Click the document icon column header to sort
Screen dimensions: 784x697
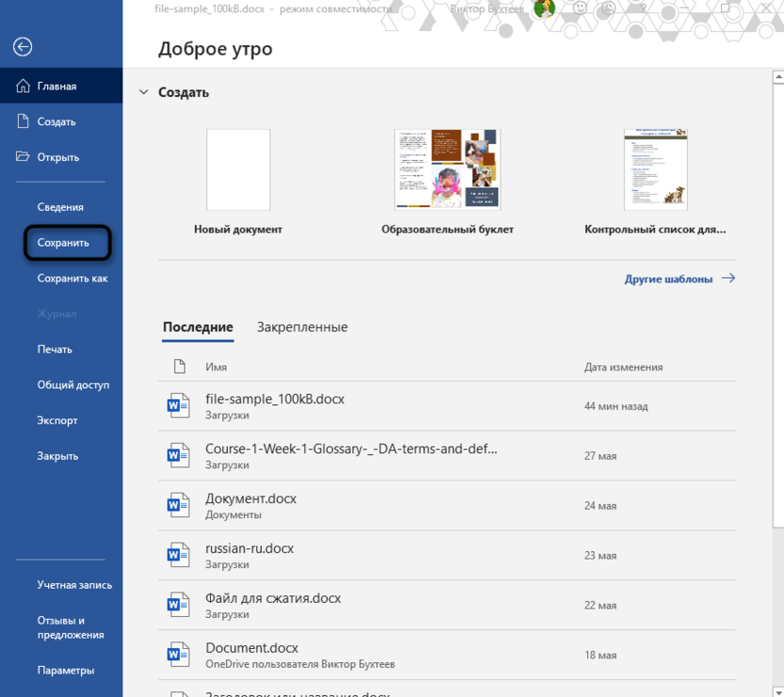point(179,366)
